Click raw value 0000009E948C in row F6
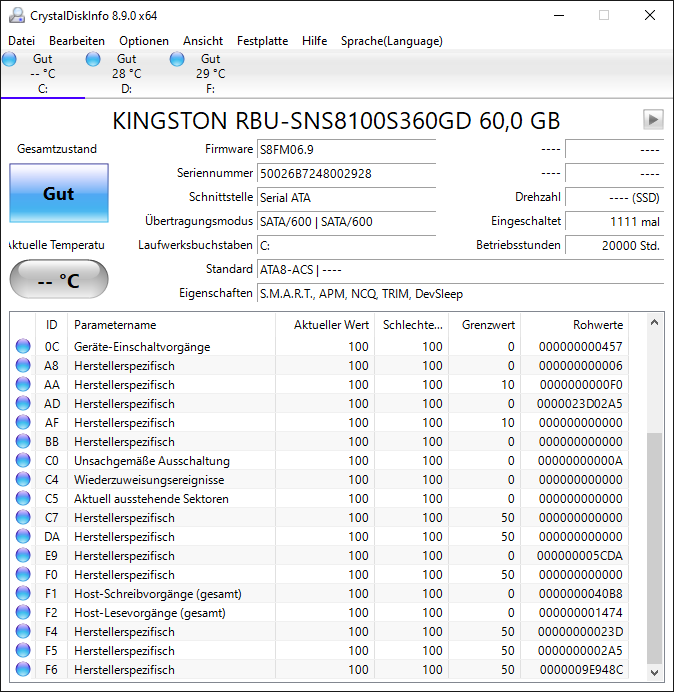The width and height of the screenshot is (674, 692). tap(581, 669)
